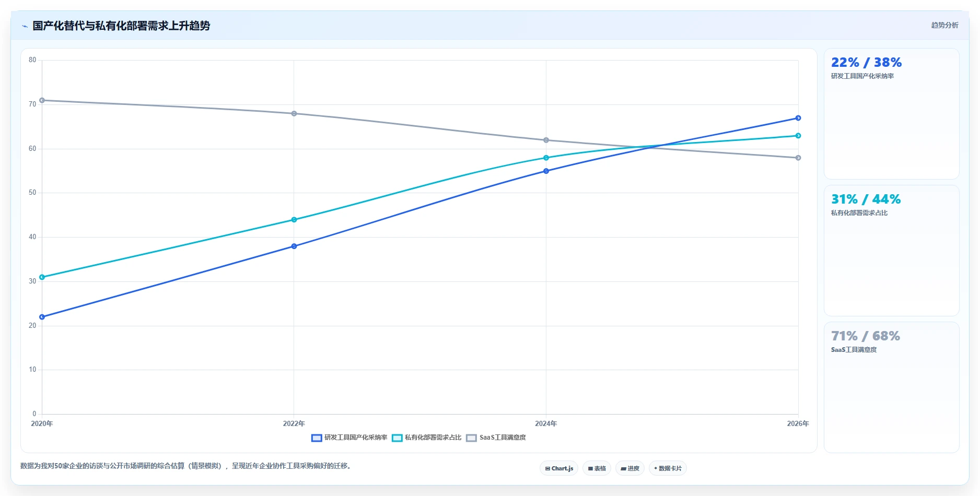Open the Chart.js pill tag

pyautogui.click(x=559, y=468)
